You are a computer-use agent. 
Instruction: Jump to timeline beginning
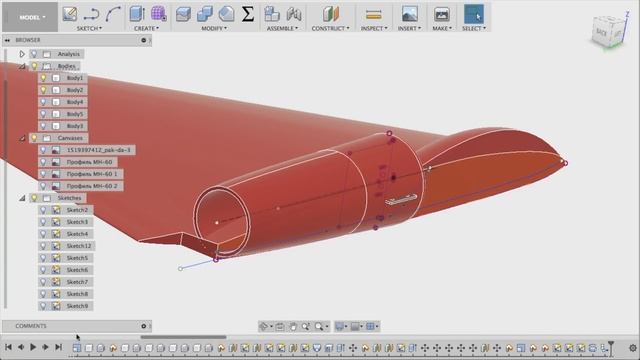click(8, 347)
